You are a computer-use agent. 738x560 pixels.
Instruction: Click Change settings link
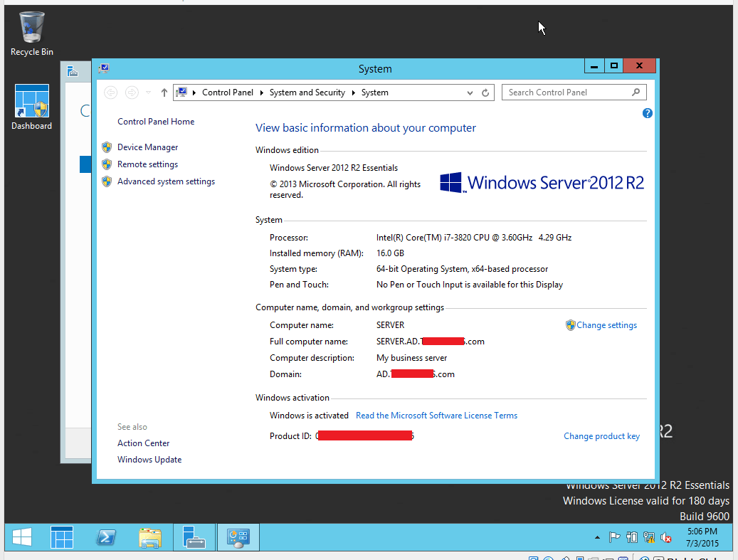click(606, 325)
